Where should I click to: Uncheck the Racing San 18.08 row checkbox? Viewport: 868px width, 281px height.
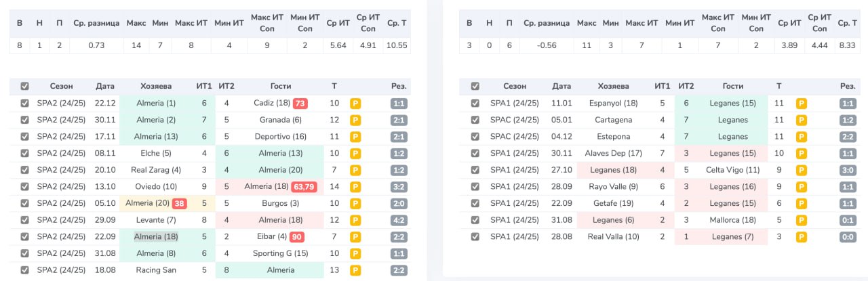[25, 269]
